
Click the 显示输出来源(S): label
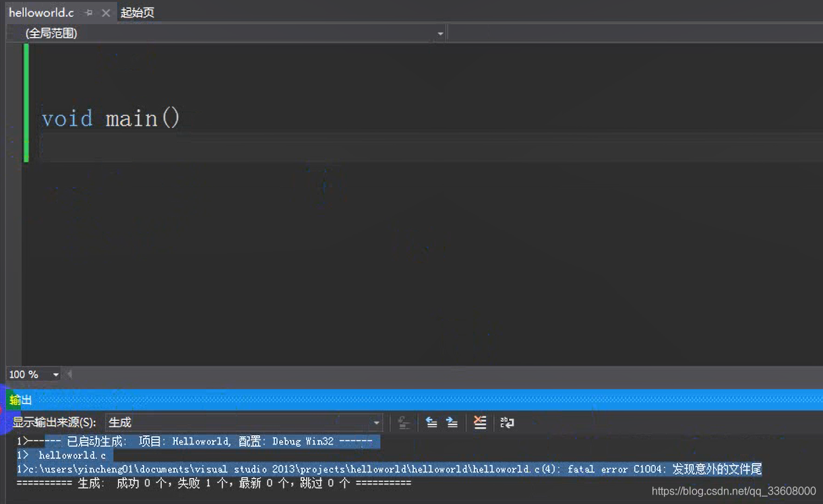[x=55, y=422]
